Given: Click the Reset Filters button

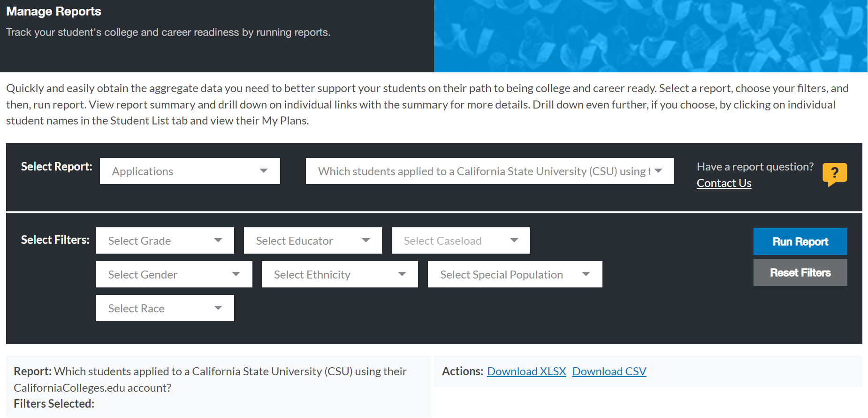Looking at the screenshot, I should pos(800,272).
